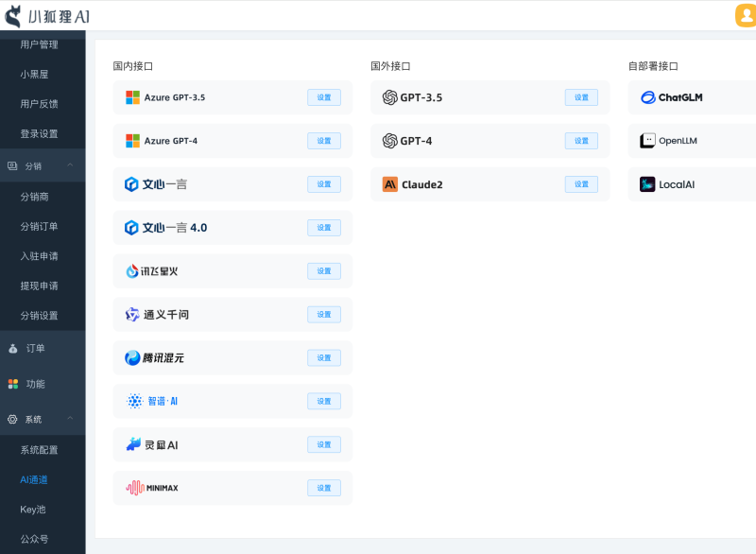The height and width of the screenshot is (554, 756).
Task: Collapse the 分销 sidebar section chevron
Action: coord(70,164)
